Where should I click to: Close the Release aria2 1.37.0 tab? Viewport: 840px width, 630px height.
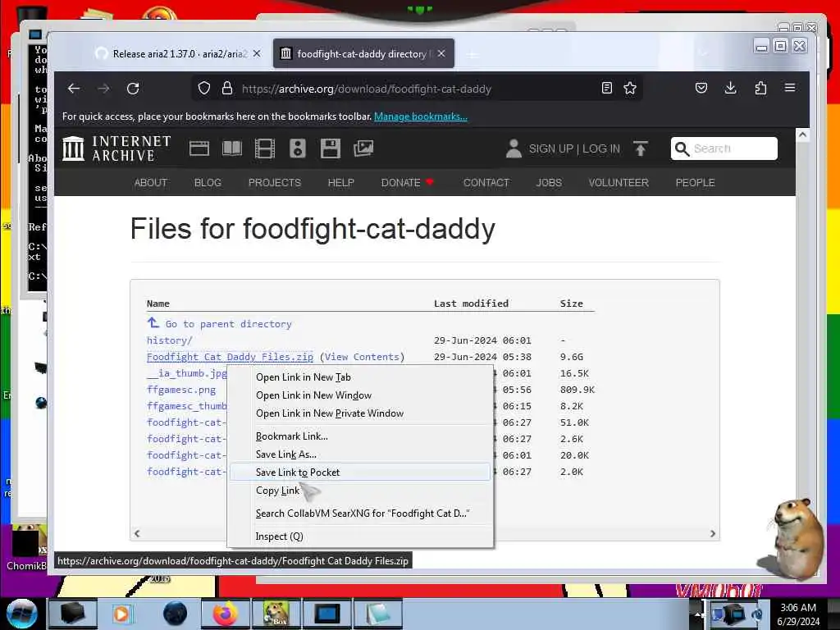coord(257,53)
